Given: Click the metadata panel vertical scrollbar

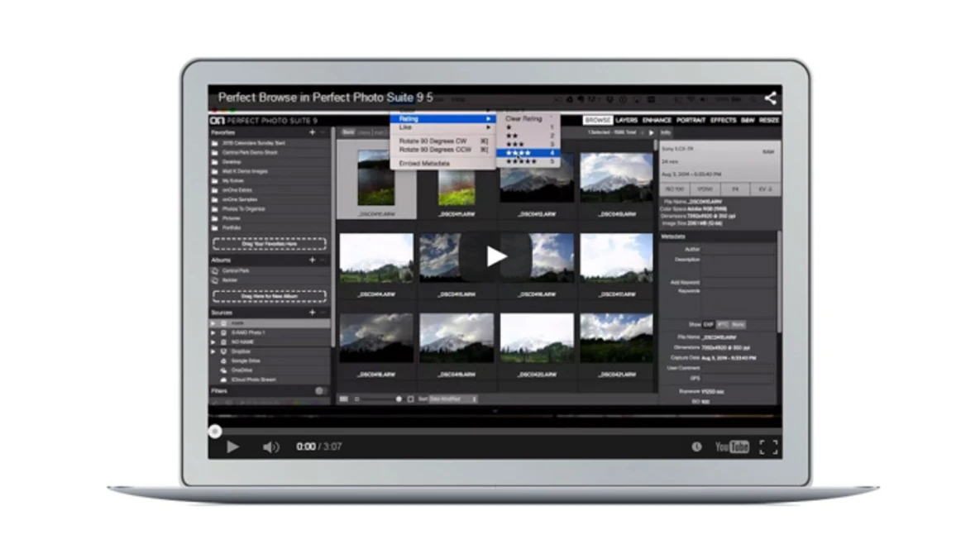Looking at the screenshot, I should [x=779, y=282].
